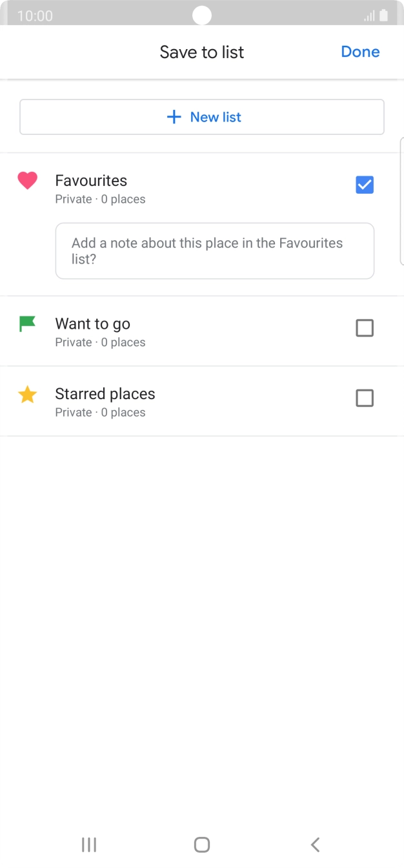The height and width of the screenshot is (868, 404).
Task: Open the recent apps navigation icon
Action: tap(89, 844)
